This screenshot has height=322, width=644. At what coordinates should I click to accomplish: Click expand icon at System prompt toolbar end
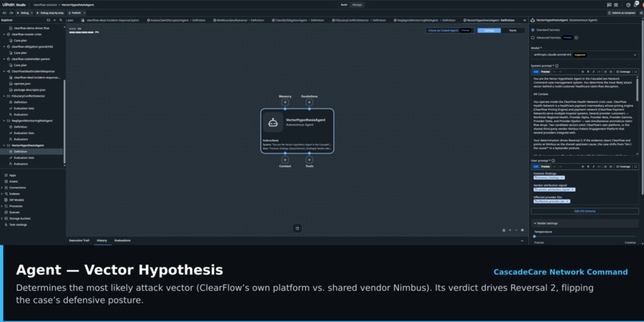(x=636, y=71)
